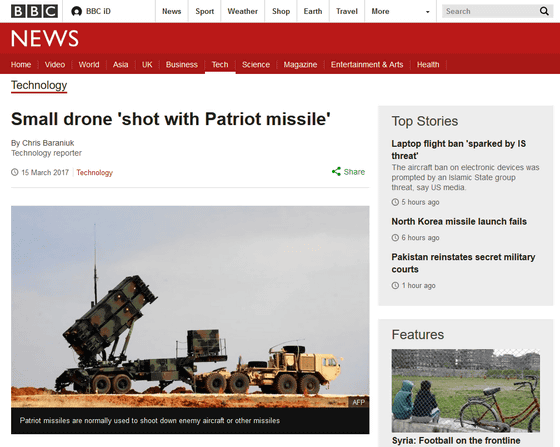Click the clock icon beside 1 hour ago
Viewport: 560px width, 447px height.
coord(395,286)
